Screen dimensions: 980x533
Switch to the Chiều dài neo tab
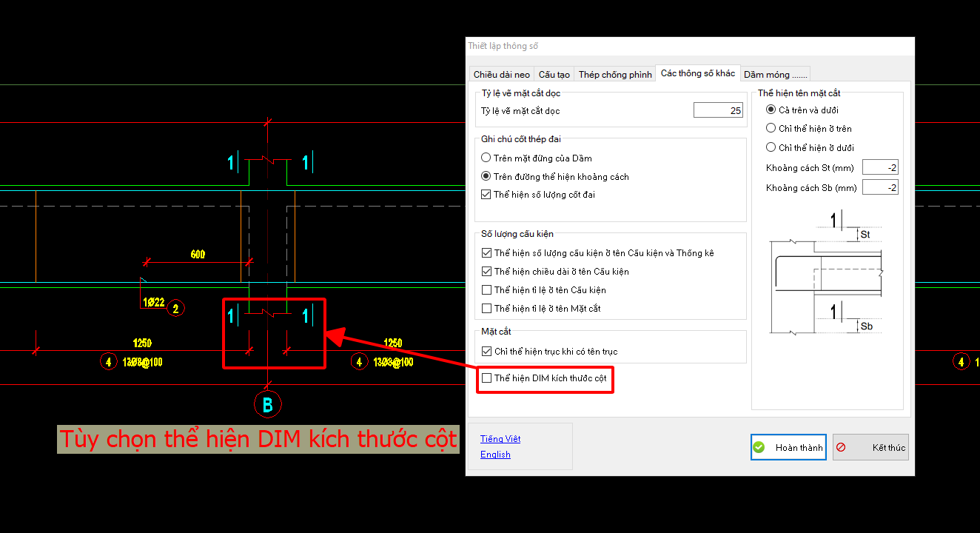point(502,74)
